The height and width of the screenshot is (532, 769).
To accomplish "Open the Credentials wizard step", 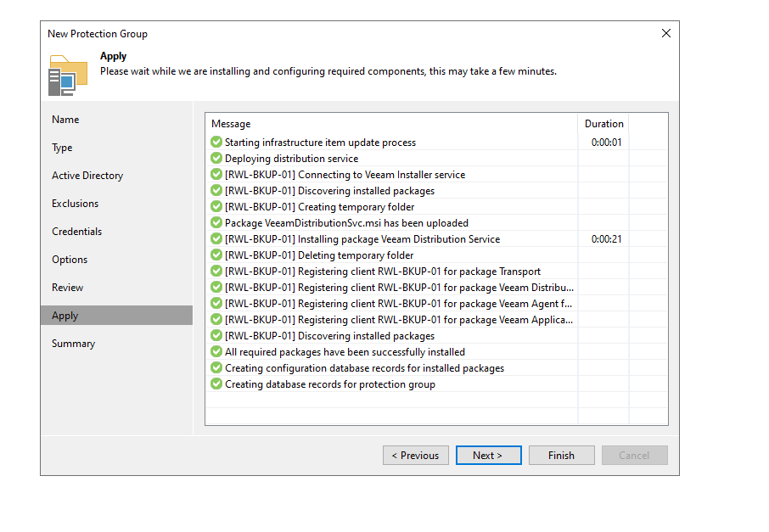I will click(77, 232).
